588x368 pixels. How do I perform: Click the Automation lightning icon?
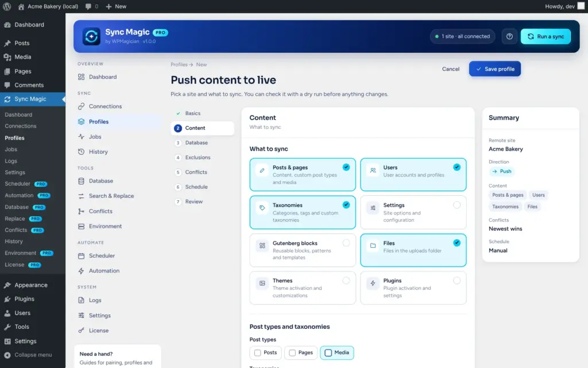pyautogui.click(x=81, y=271)
